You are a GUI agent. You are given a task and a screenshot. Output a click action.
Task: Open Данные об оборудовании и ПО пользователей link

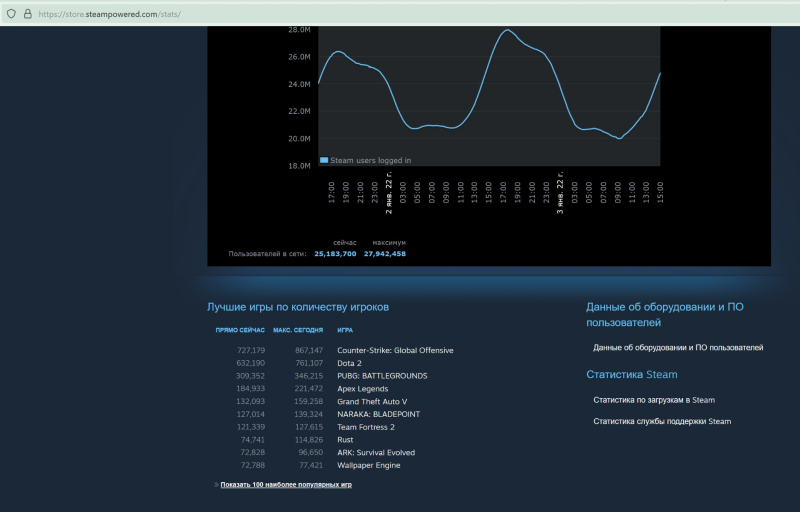tap(678, 348)
